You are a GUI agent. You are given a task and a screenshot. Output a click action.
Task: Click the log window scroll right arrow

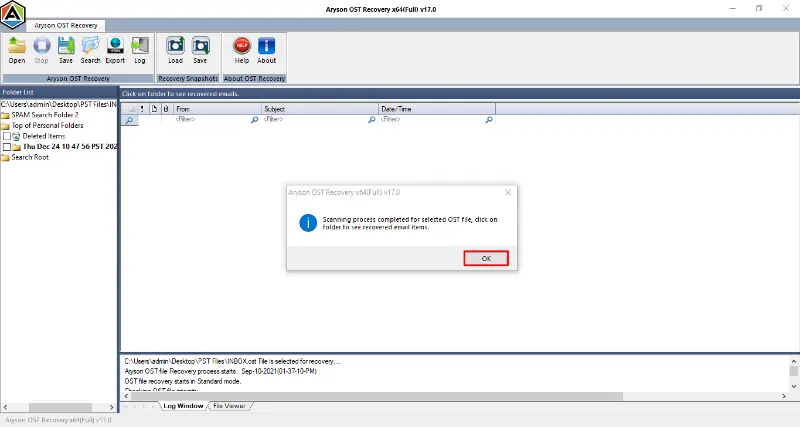coord(784,396)
